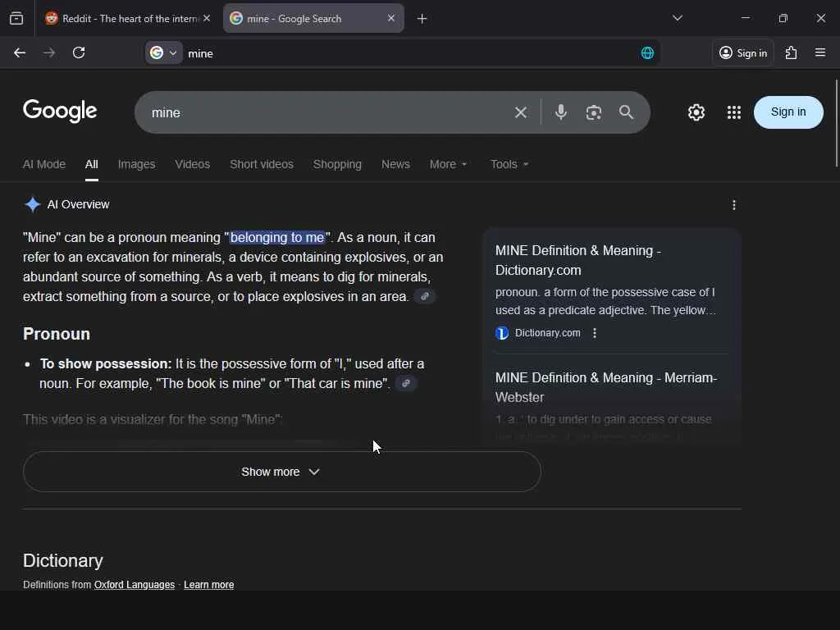Open Dictionary.com result three-dot menu
The width and height of the screenshot is (840, 630).
tap(595, 333)
